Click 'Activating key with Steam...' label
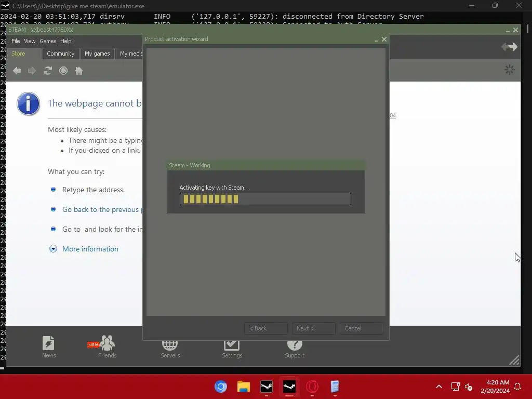This screenshot has height=399, width=532. coord(215,187)
